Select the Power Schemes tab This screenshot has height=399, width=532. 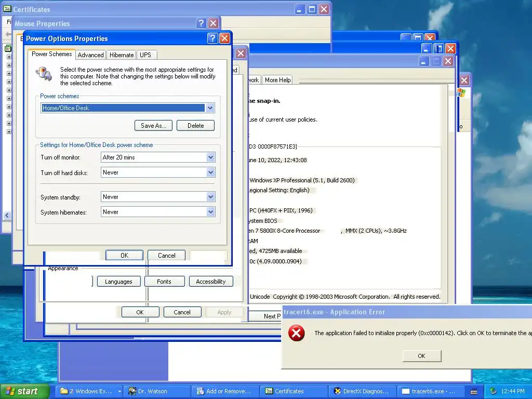[x=51, y=54]
